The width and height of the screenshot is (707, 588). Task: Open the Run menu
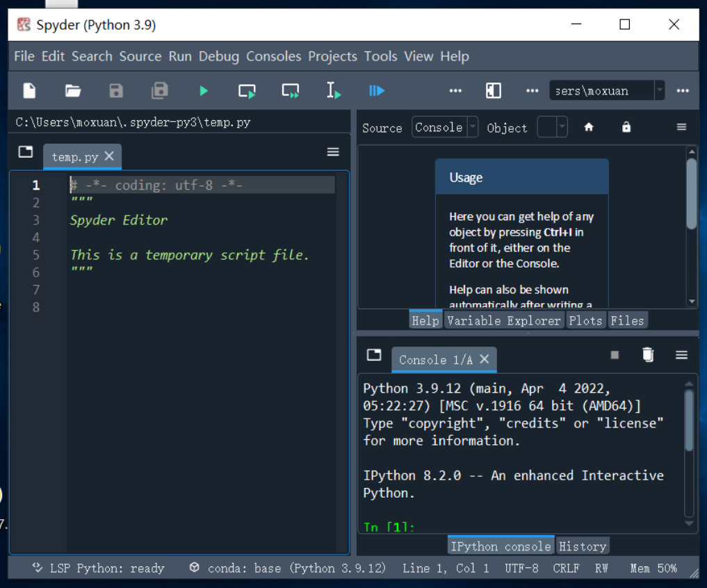180,56
